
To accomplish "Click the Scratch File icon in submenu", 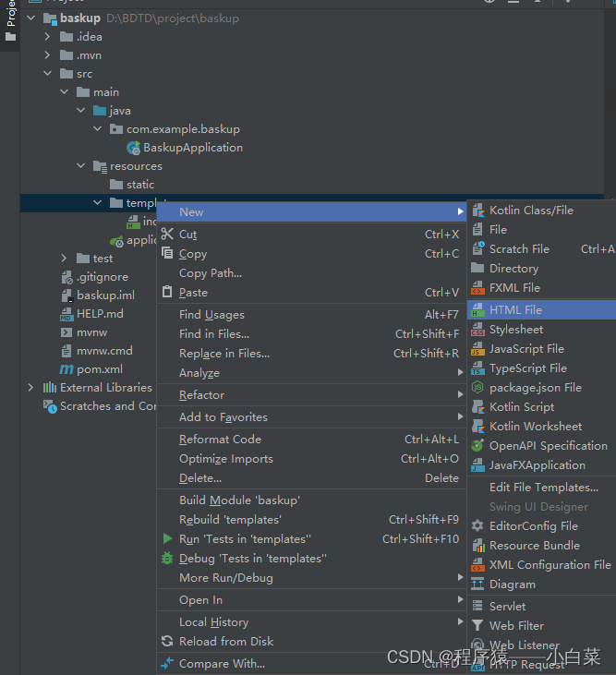I will tap(477, 248).
